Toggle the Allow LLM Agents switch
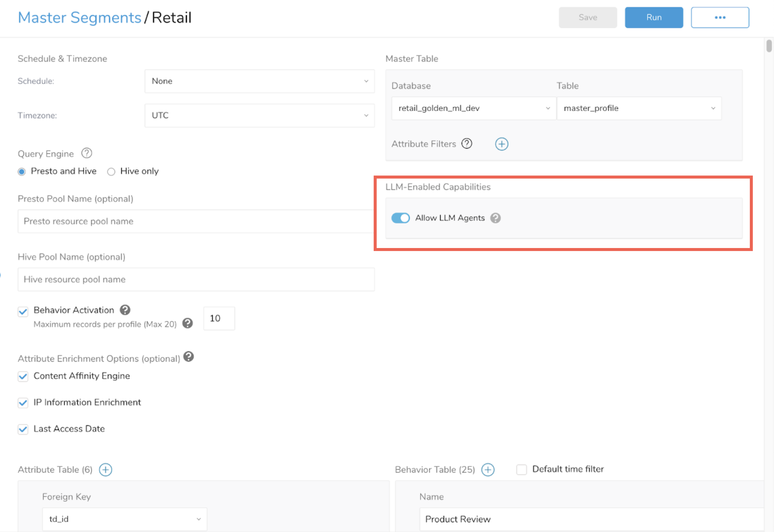 pos(400,218)
